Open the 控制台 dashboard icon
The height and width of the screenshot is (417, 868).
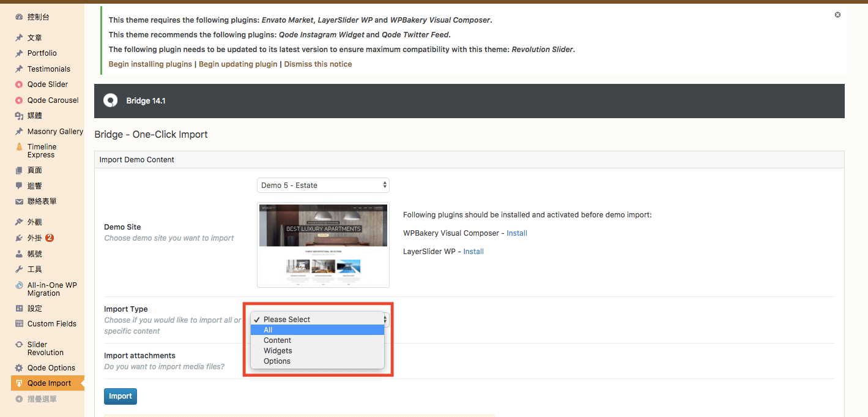tap(19, 17)
